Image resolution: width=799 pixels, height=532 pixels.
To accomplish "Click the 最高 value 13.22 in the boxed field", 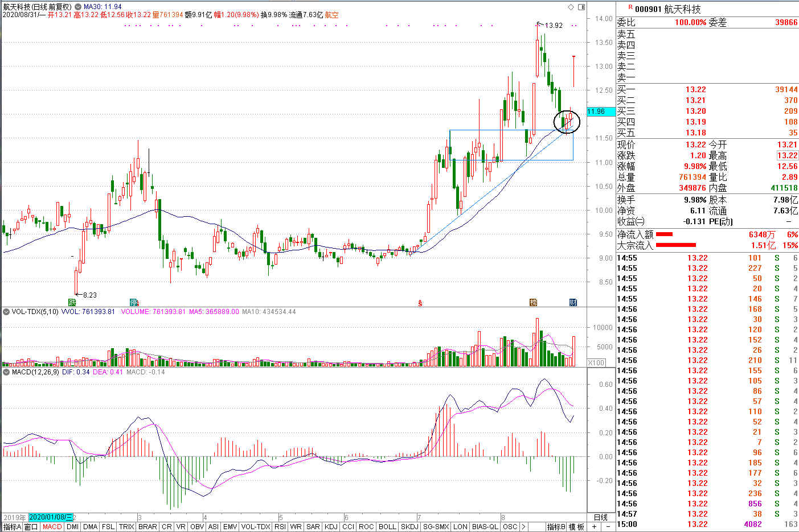I will (787, 155).
